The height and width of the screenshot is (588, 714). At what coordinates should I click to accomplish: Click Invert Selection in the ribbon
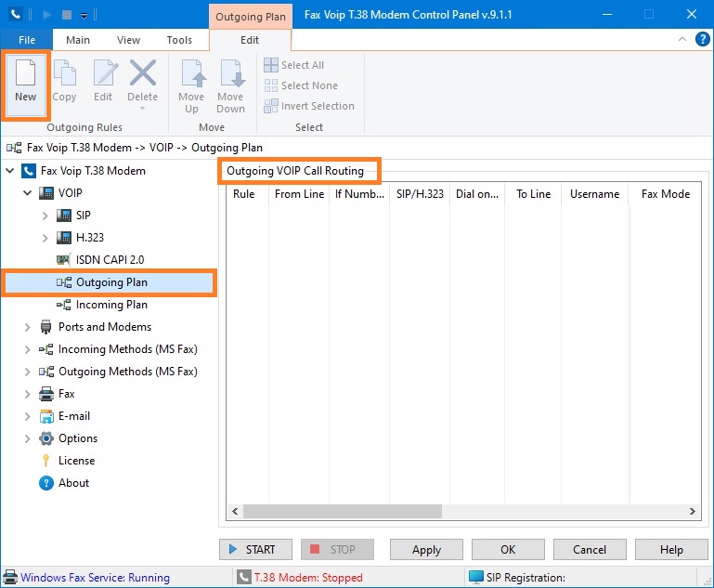pos(309,106)
